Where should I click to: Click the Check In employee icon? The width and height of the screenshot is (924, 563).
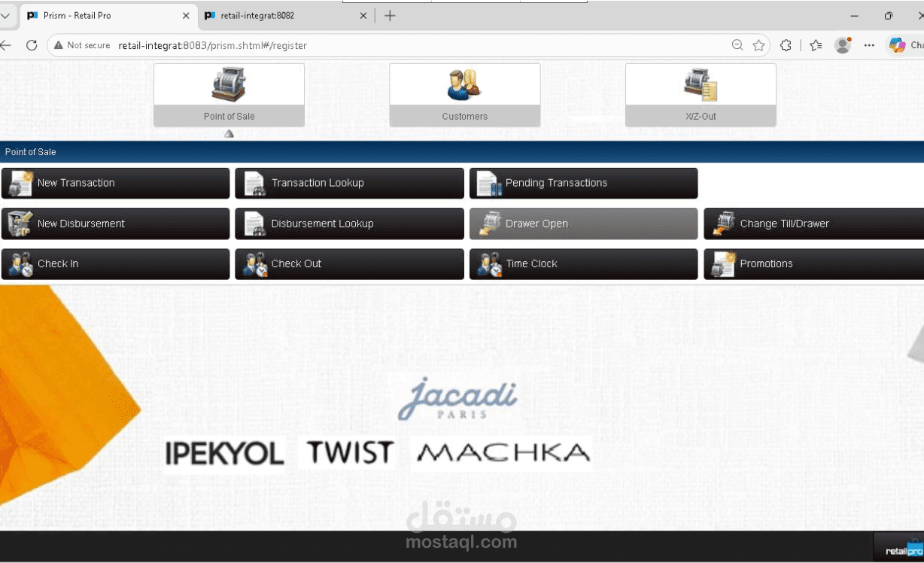pyautogui.click(x=20, y=264)
